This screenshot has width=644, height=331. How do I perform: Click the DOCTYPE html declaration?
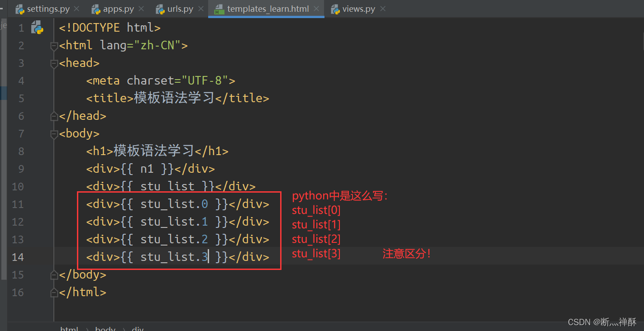click(x=110, y=28)
